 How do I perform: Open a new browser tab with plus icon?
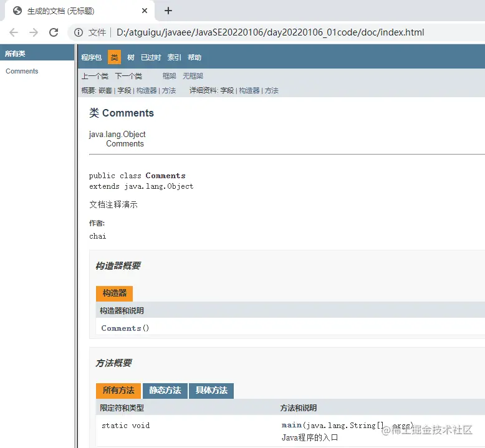(168, 11)
